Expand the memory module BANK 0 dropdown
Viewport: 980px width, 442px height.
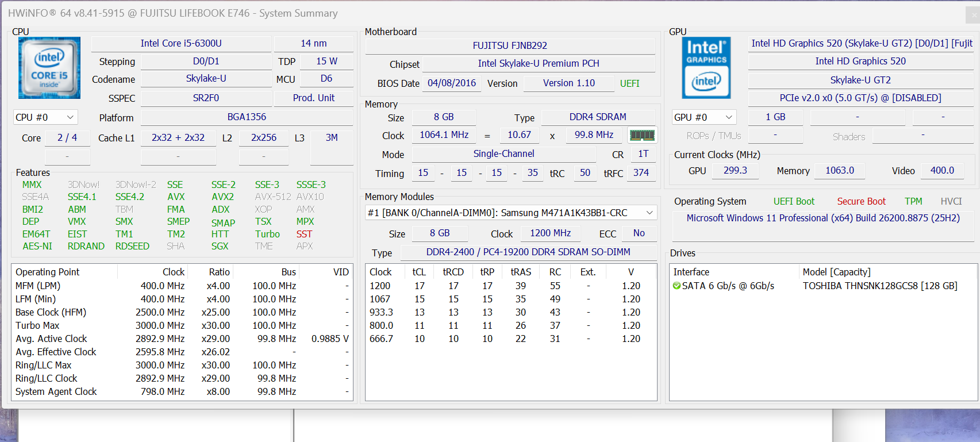511,213
